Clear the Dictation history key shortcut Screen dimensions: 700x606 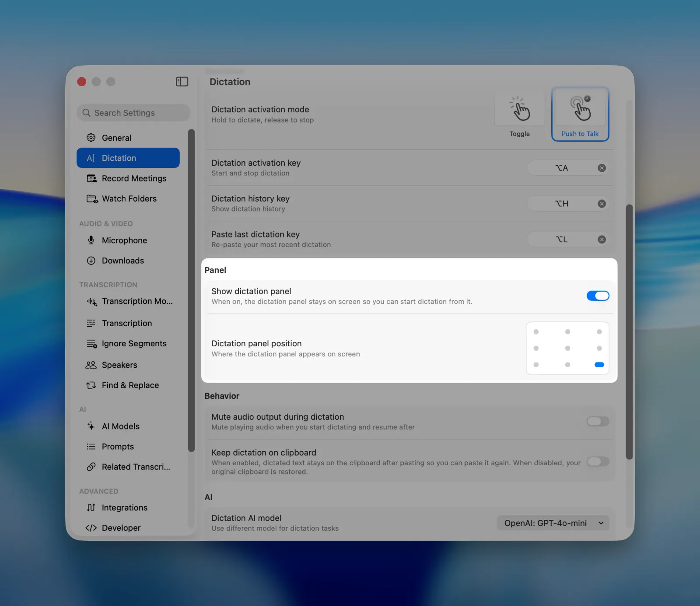tap(602, 204)
